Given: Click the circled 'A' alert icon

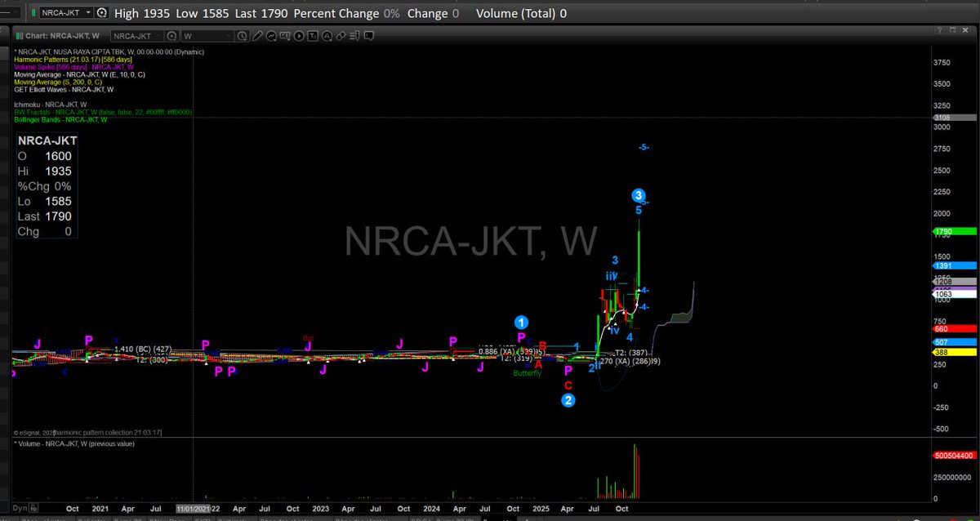Looking at the screenshot, I should click(327, 36).
